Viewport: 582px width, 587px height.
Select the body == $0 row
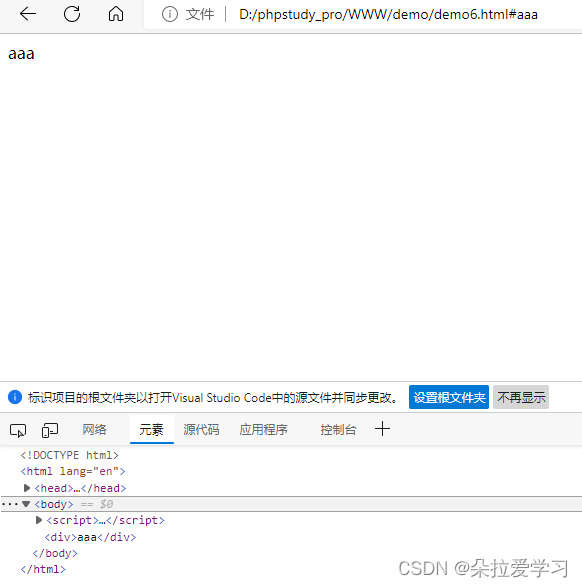[292, 504]
